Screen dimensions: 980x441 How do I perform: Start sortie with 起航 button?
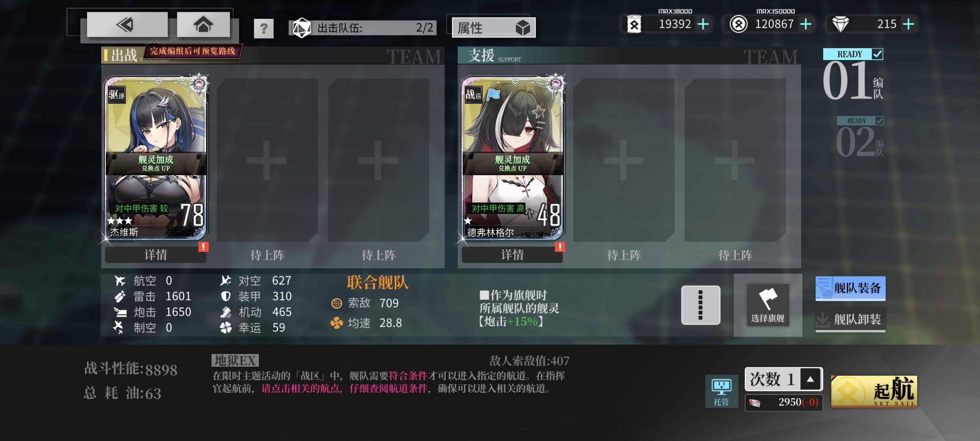click(x=874, y=392)
